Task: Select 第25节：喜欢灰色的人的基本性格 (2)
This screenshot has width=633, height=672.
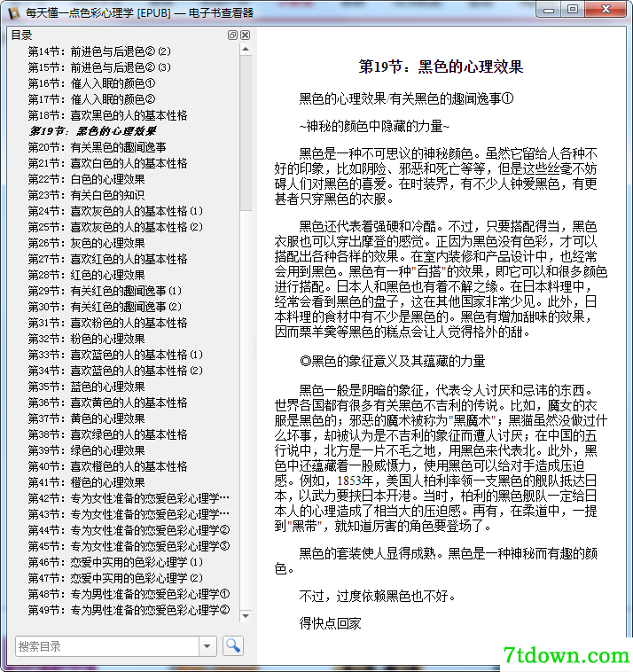Action: coord(115,227)
